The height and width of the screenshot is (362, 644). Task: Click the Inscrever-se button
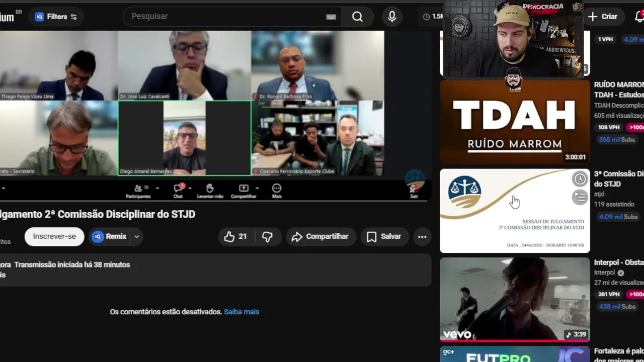[x=54, y=236]
